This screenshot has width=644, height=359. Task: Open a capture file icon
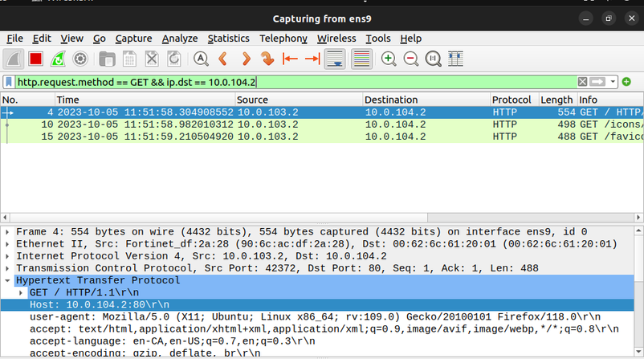pyautogui.click(x=107, y=59)
